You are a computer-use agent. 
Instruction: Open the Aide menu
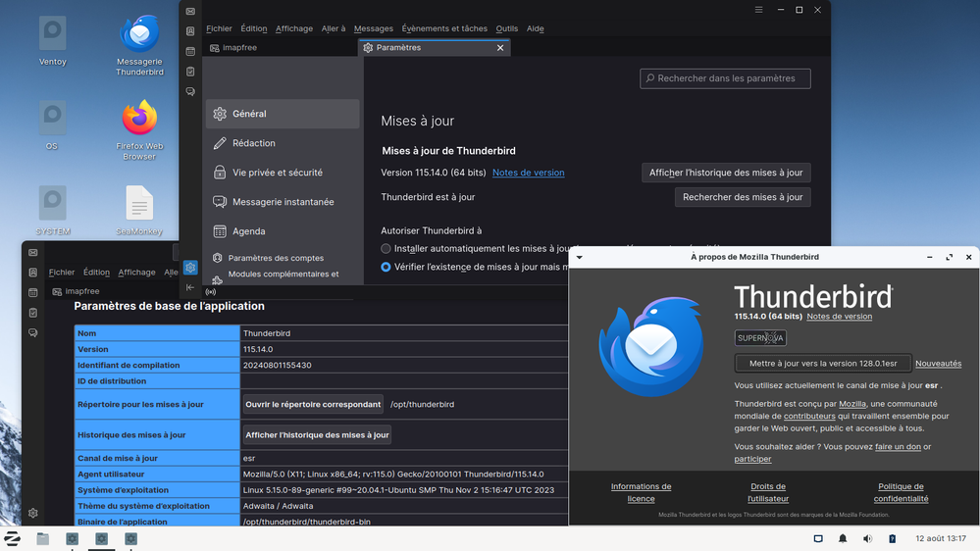coord(535,28)
